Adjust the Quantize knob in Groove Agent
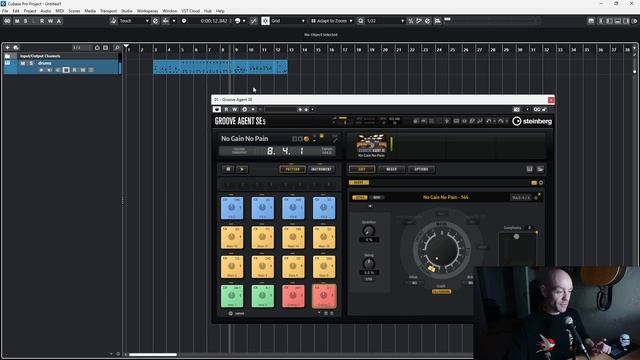Image resolution: width=640 pixels, height=360 pixels. pyautogui.click(x=369, y=231)
